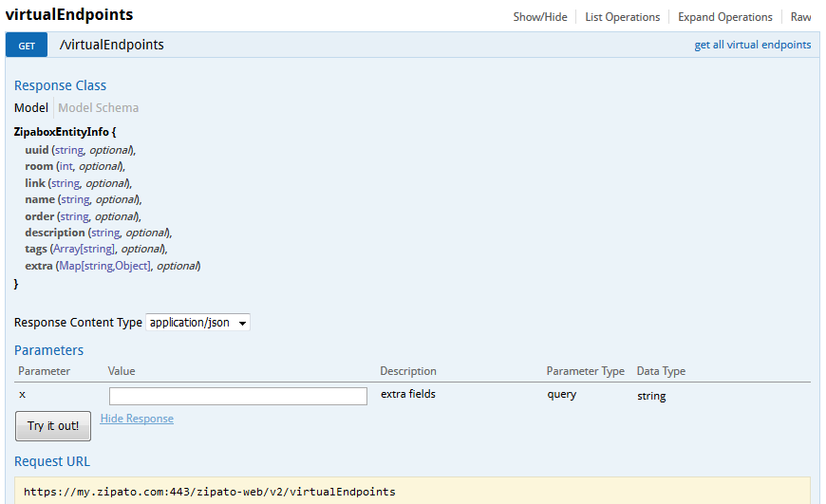
Task: Click the Hide Response link
Action: tap(137, 419)
